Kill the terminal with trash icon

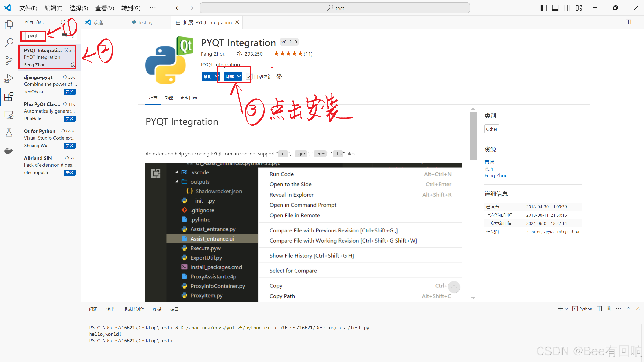point(609,309)
